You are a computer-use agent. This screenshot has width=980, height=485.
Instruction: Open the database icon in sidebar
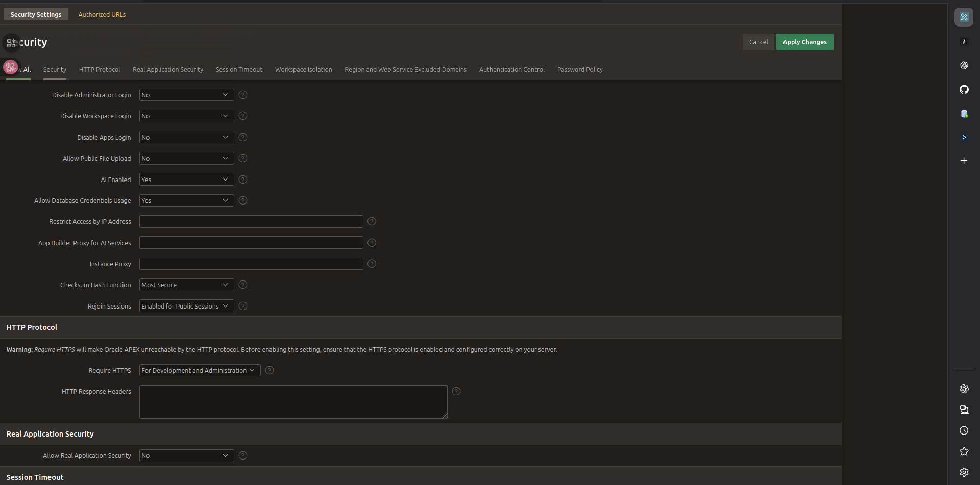pos(964,114)
